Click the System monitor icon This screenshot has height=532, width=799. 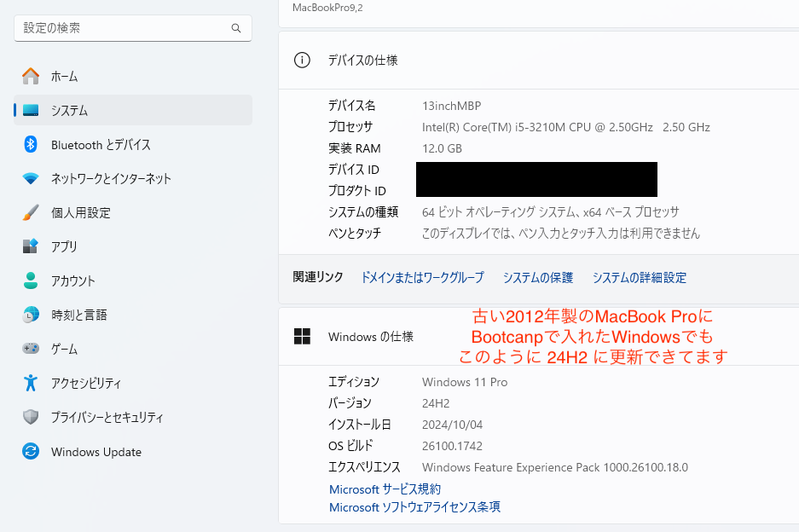31,110
